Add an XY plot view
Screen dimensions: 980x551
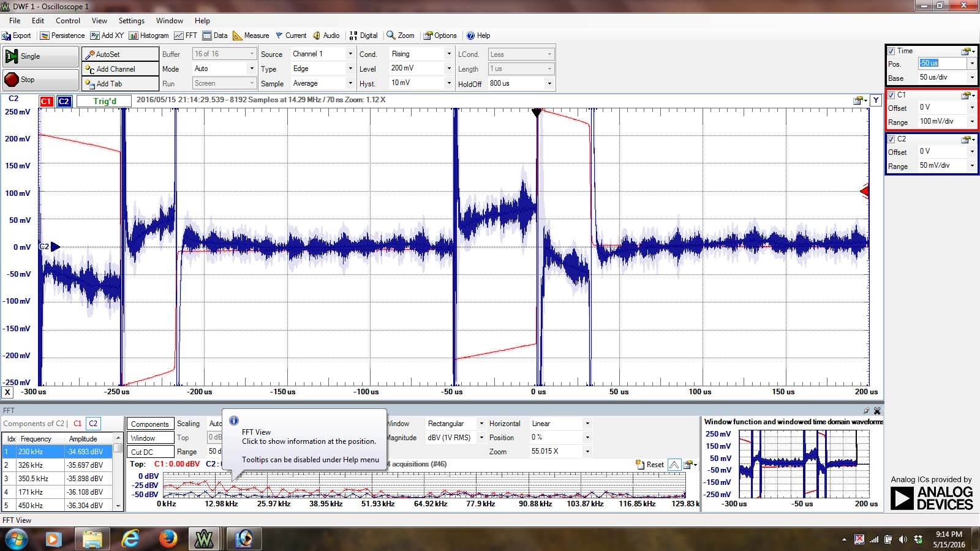tap(107, 36)
